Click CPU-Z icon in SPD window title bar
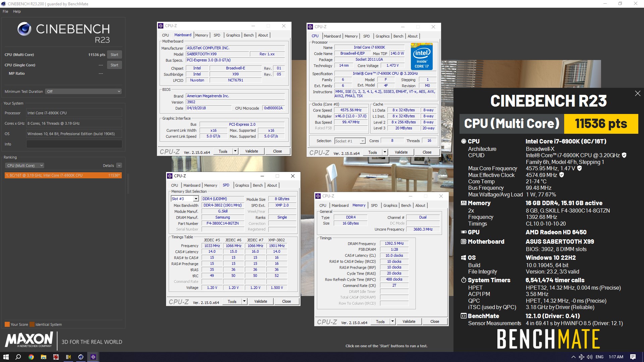 [170, 176]
